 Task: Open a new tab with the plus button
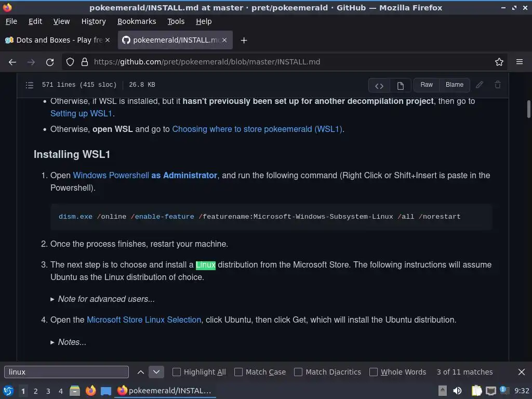point(244,41)
